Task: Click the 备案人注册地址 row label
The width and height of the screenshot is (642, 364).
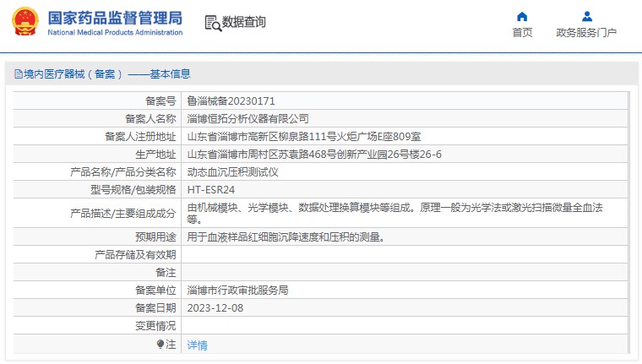Action: 140,136
